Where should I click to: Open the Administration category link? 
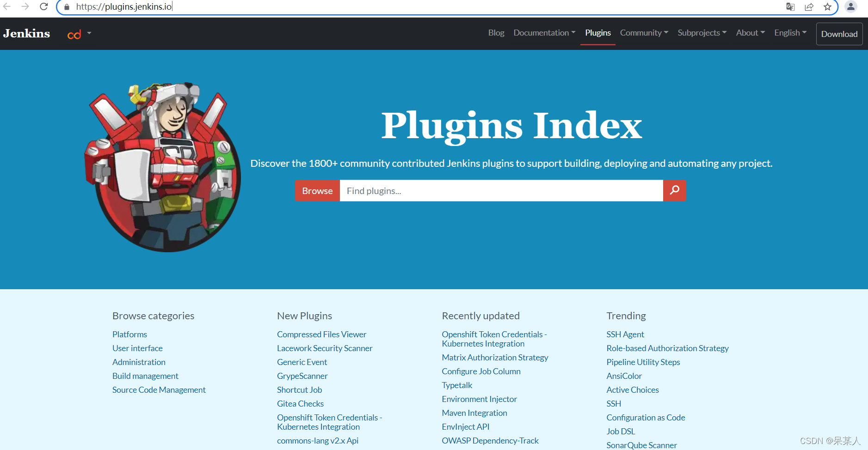tap(139, 362)
